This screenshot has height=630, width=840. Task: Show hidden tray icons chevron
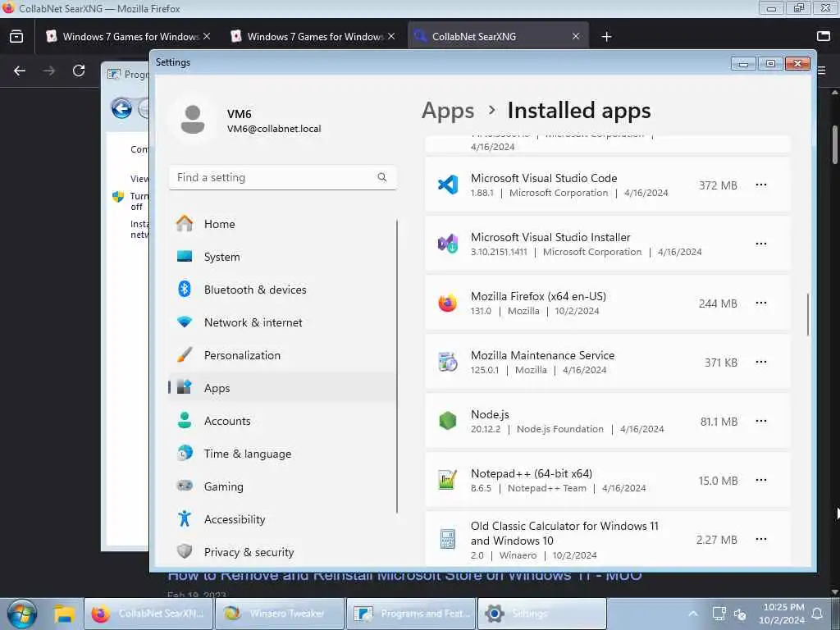(692, 614)
